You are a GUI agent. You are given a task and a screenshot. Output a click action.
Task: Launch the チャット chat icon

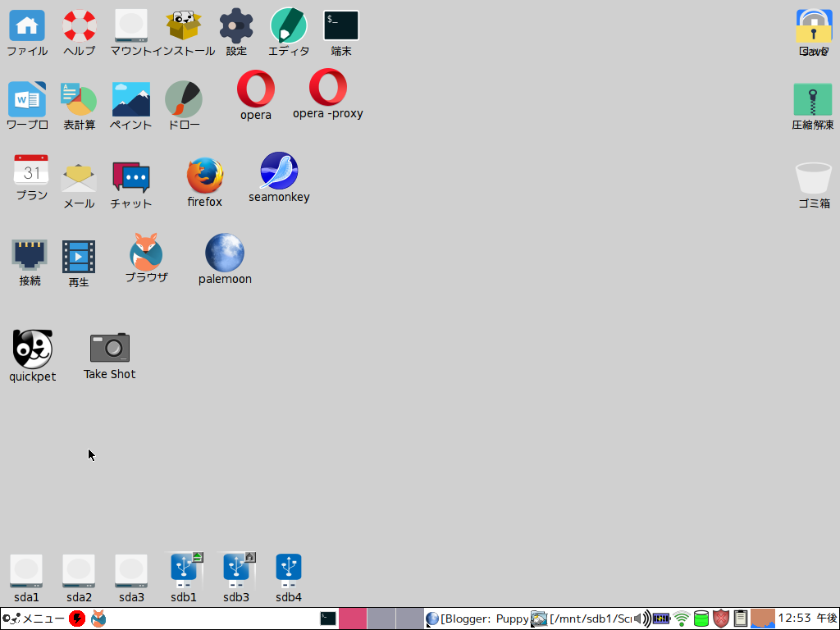pos(131,178)
